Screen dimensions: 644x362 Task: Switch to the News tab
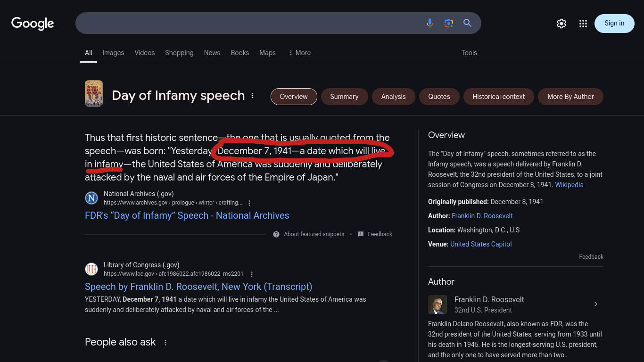pyautogui.click(x=212, y=53)
